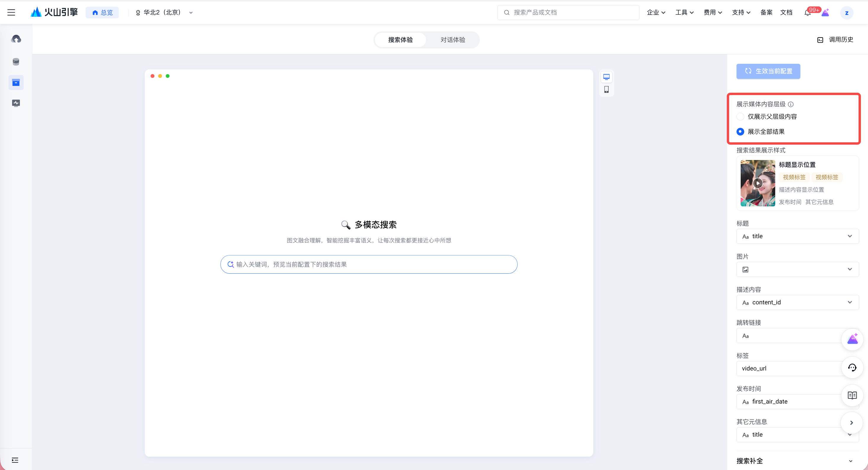
Task: Select 展示全部结果 radio option
Action: 740,132
